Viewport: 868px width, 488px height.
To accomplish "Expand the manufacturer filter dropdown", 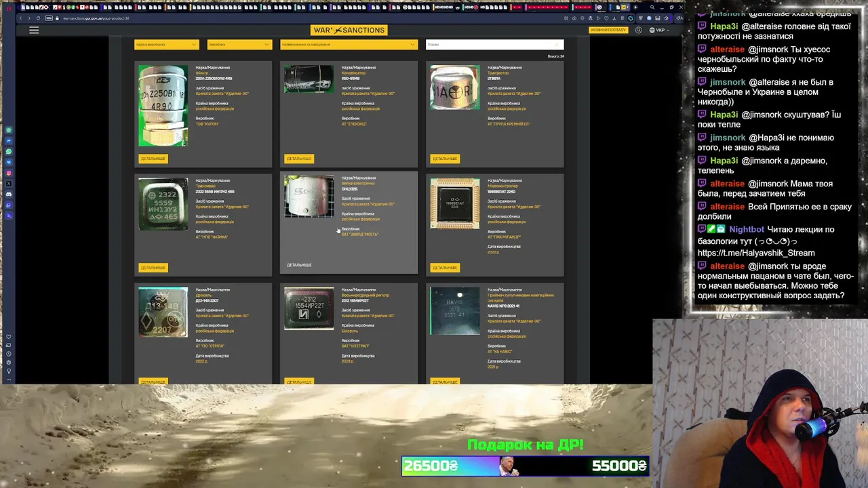I will [239, 45].
